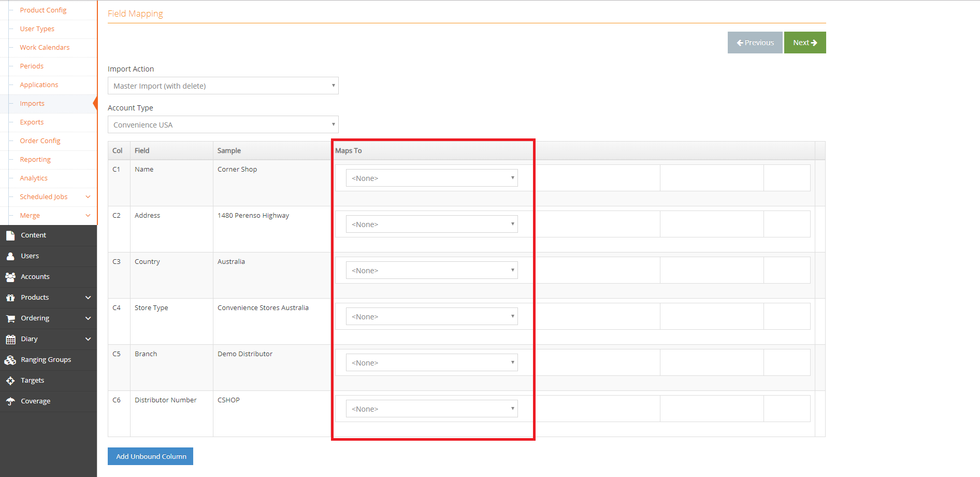Click the Diary calendar icon

10,339
